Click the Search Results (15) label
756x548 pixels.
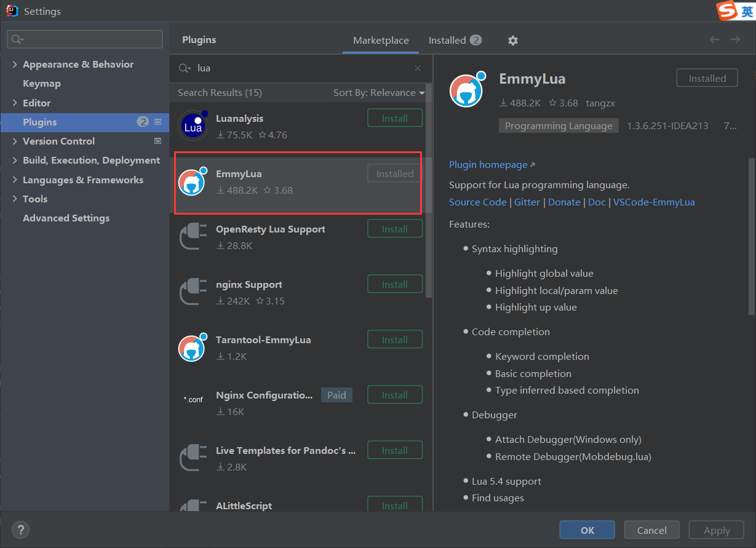tap(220, 92)
